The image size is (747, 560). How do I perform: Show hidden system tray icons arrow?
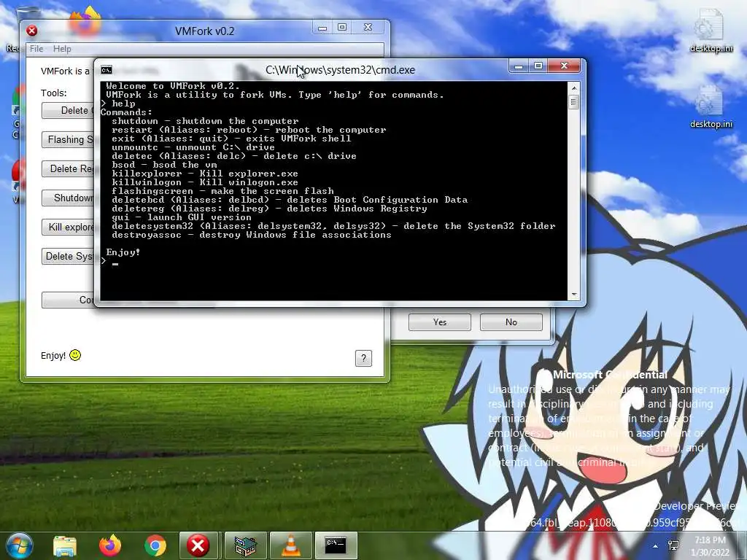(x=656, y=546)
